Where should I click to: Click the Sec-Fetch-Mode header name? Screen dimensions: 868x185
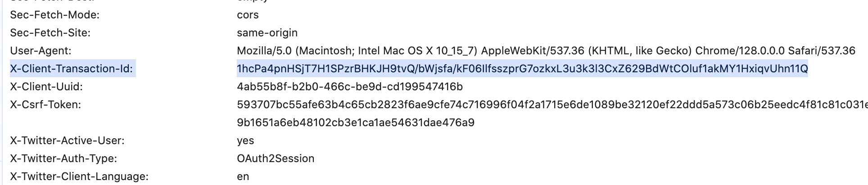(x=54, y=15)
